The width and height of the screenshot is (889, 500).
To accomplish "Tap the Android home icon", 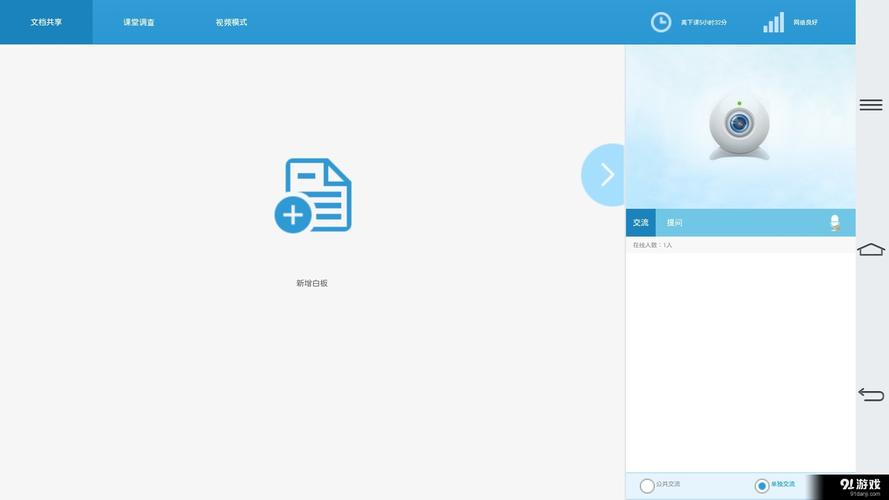I will (871, 249).
